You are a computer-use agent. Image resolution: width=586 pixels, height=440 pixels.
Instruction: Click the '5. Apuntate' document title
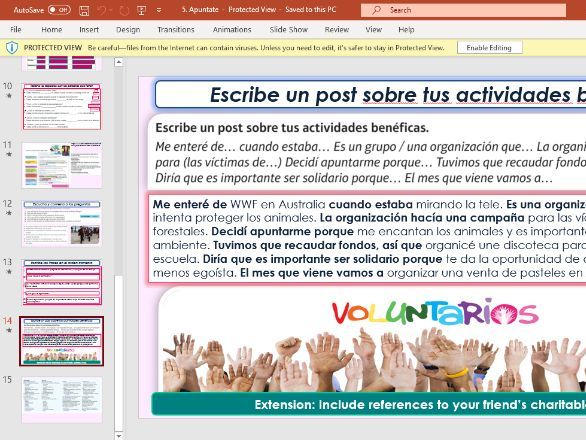[x=200, y=10]
